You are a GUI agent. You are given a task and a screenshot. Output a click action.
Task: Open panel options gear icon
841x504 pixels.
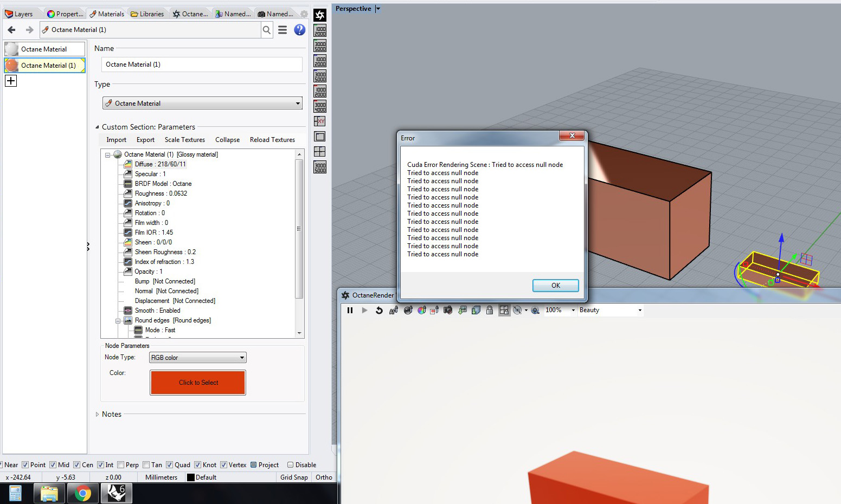click(304, 14)
